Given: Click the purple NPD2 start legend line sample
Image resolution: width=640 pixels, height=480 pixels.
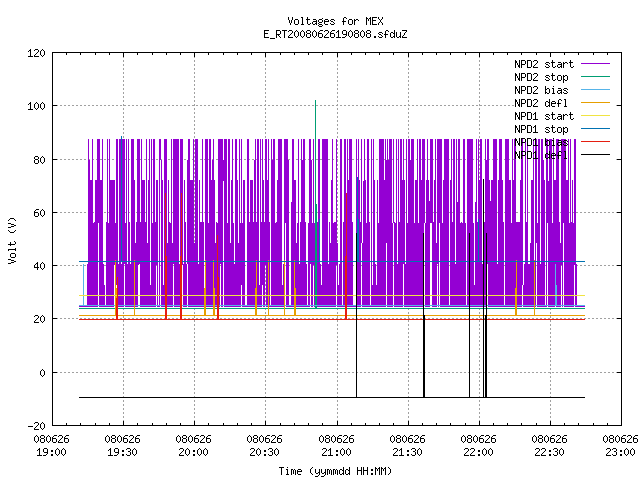Looking at the screenshot, I should coord(596,64).
